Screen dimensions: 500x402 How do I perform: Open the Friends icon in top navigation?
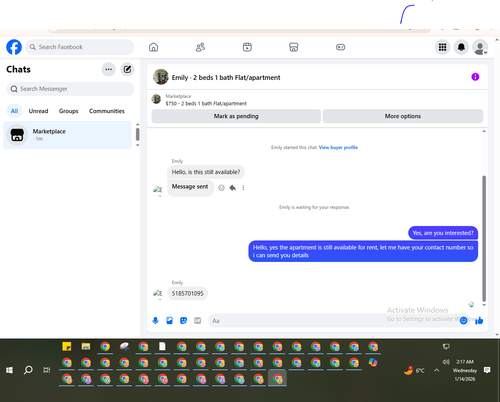tap(200, 47)
